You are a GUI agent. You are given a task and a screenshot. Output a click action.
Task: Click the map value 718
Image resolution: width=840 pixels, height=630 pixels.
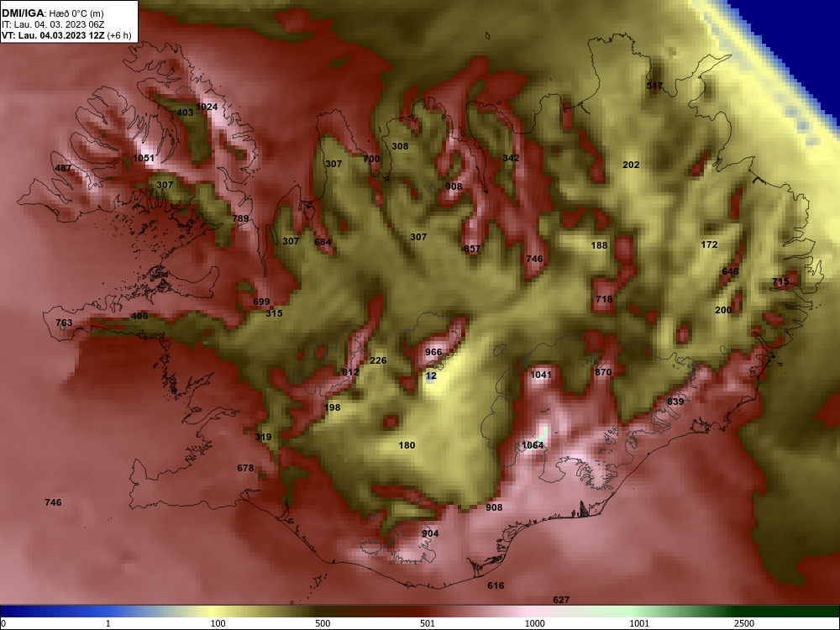[604, 299]
